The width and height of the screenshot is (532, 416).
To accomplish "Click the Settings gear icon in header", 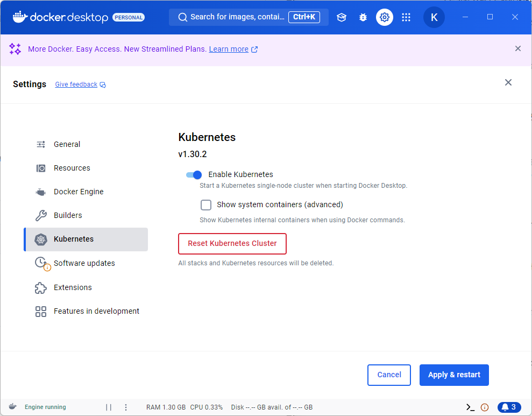I will click(385, 17).
